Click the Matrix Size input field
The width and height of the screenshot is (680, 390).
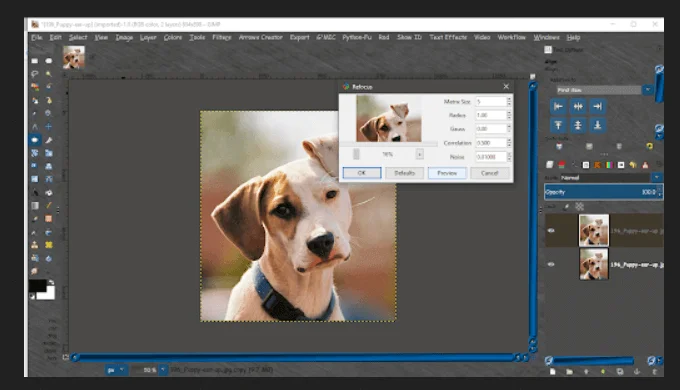[491, 102]
